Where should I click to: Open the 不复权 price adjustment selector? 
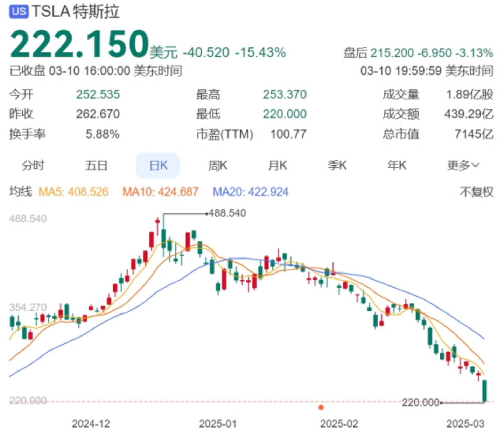pyautogui.click(x=476, y=192)
